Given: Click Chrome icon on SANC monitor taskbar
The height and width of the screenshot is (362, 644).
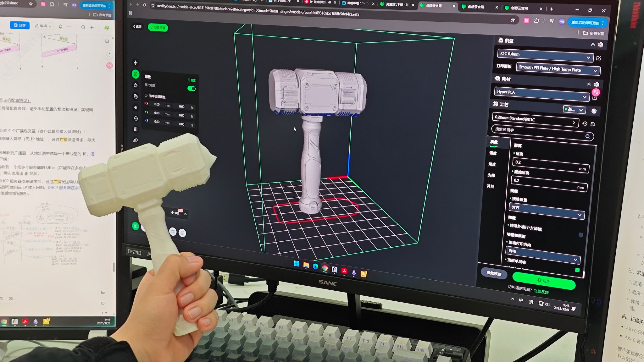Looking at the screenshot, I should point(325,268).
